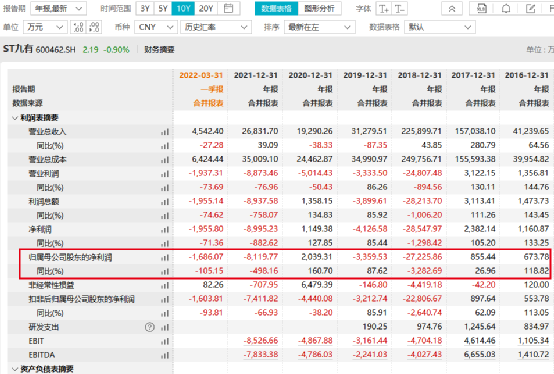Switch to the 数据表格 tab

click(277, 8)
